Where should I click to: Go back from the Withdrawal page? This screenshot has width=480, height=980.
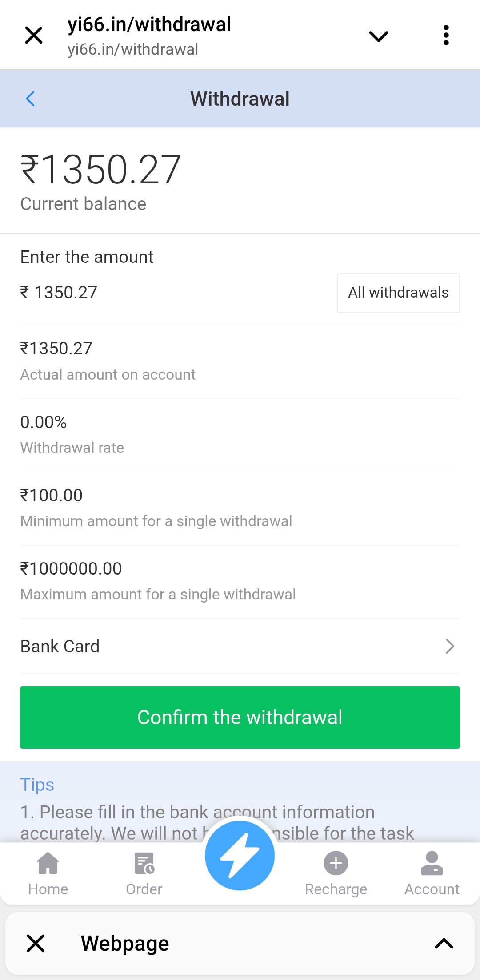(x=30, y=99)
